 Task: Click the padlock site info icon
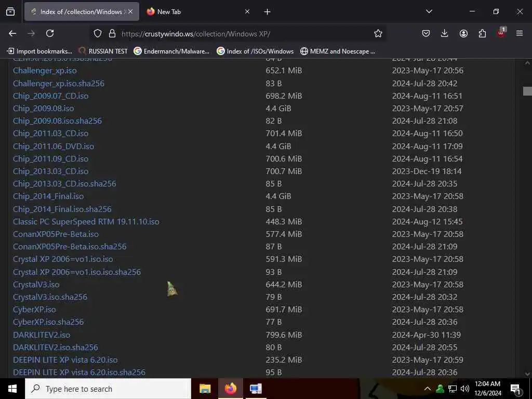(x=112, y=33)
